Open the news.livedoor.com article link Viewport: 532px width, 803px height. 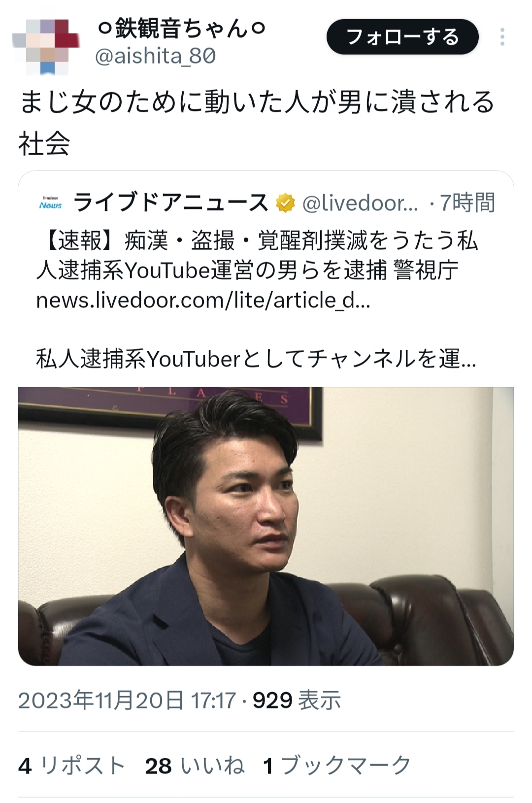203,300
